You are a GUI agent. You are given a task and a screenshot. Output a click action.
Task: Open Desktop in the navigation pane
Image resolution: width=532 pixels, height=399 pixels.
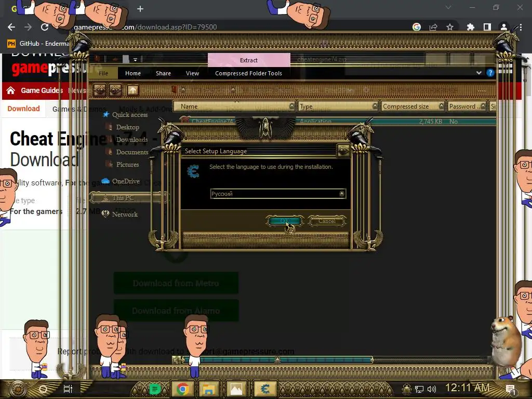click(x=128, y=127)
